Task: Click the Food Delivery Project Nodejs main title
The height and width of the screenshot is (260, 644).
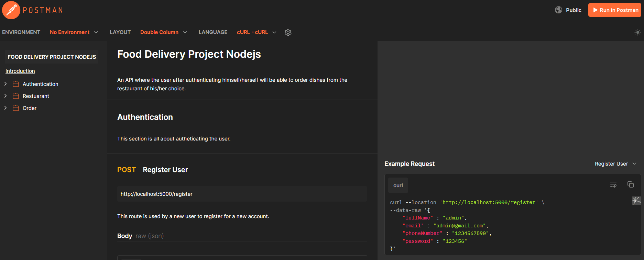Action: (189, 54)
